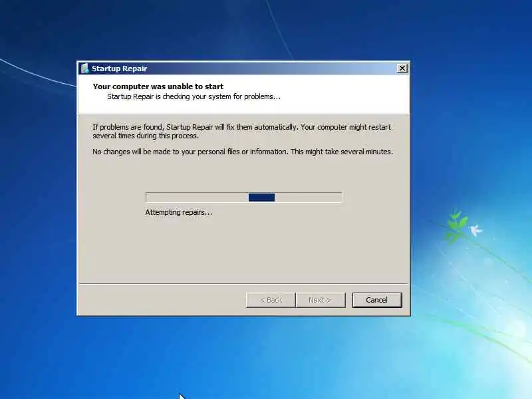Viewport: 532px width, 399px height.
Task: Click the repair progress bar
Action: click(x=243, y=197)
